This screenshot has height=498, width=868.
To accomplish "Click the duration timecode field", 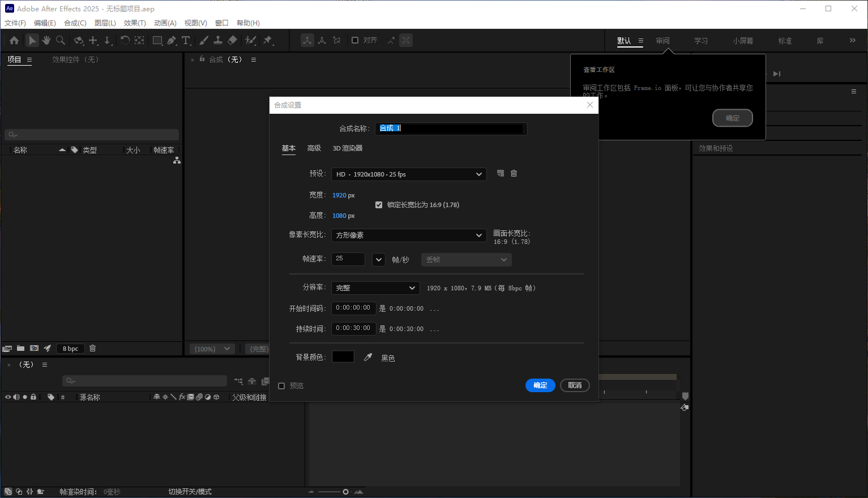I will [353, 328].
